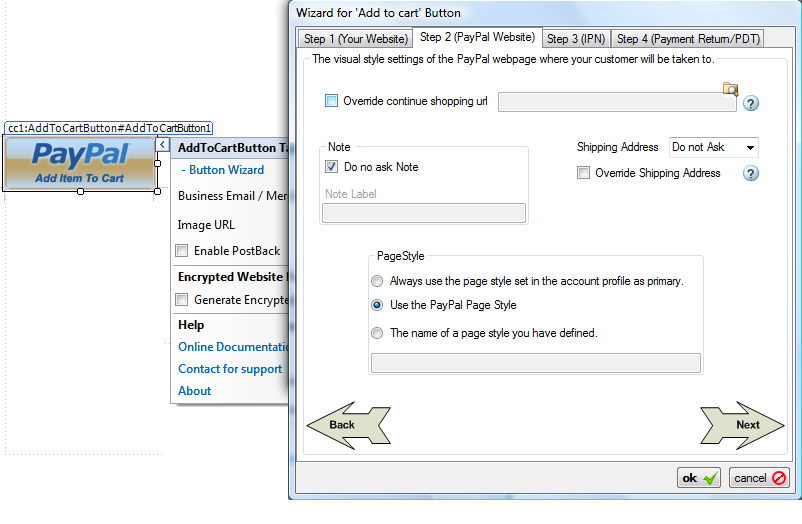Click Business Email / Merchant field label
Screen dimensions: 802x524
[233, 196]
